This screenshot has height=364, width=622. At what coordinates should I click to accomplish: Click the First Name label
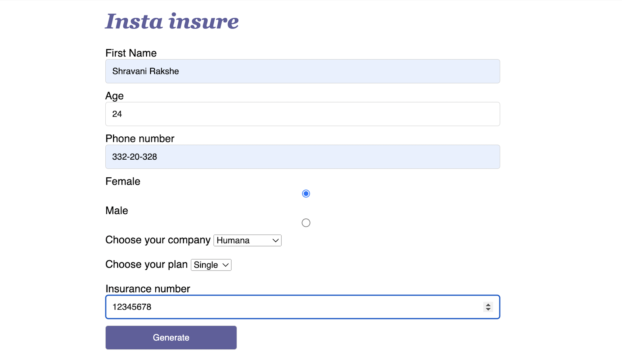(x=131, y=53)
